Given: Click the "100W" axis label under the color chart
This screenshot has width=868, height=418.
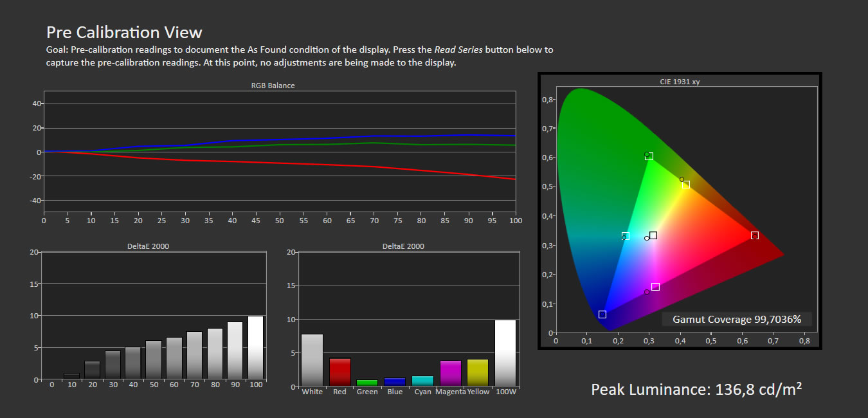Looking at the screenshot, I should [x=505, y=392].
